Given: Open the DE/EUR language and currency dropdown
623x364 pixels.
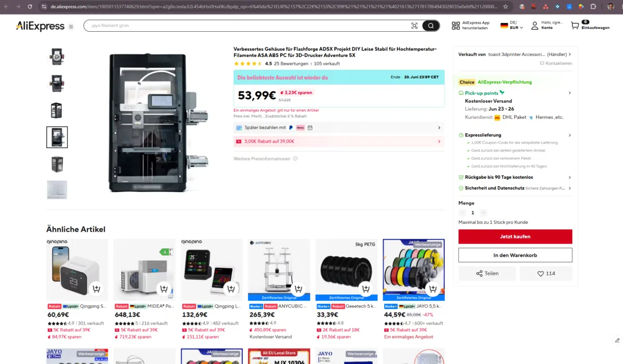Looking at the screenshot, I should pos(512,25).
